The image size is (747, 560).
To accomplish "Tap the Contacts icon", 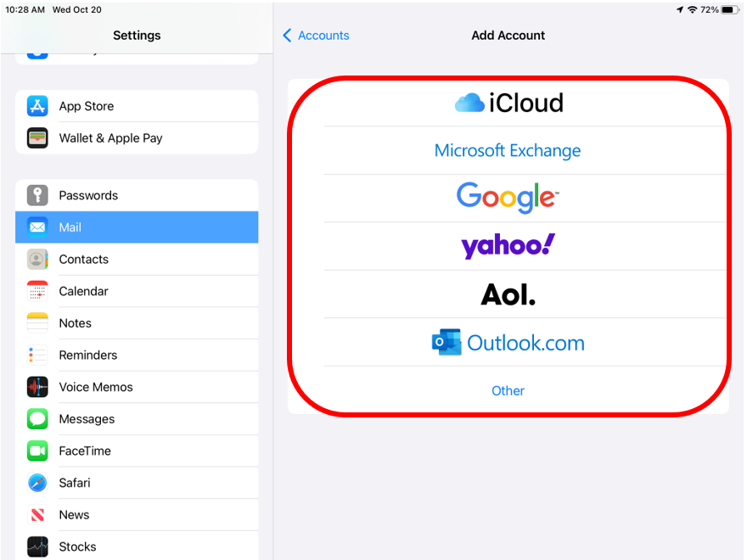I will click(37, 259).
